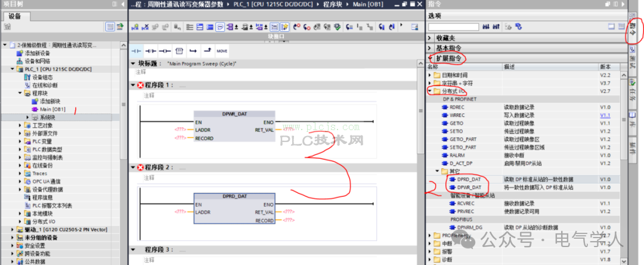Collapse PLC_1 [CPU 1215C DC/DC/DC] node
644x265 pixels.
(x=12, y=69)
